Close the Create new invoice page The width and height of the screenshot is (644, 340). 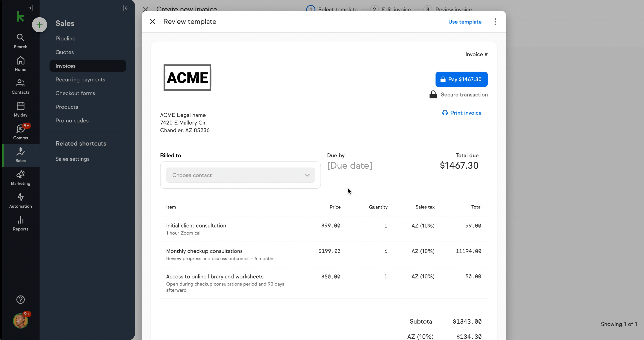[x=145, y=9]
